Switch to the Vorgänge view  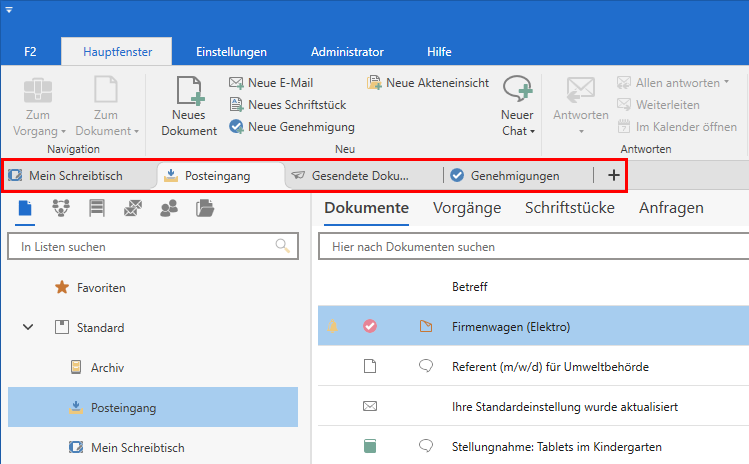(x=467, y=208)
